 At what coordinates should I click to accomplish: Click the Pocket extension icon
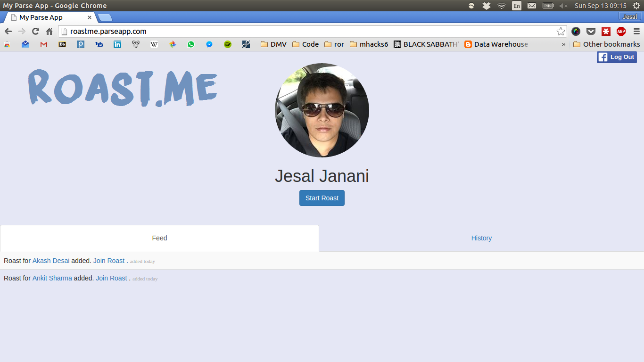point(591,32)
